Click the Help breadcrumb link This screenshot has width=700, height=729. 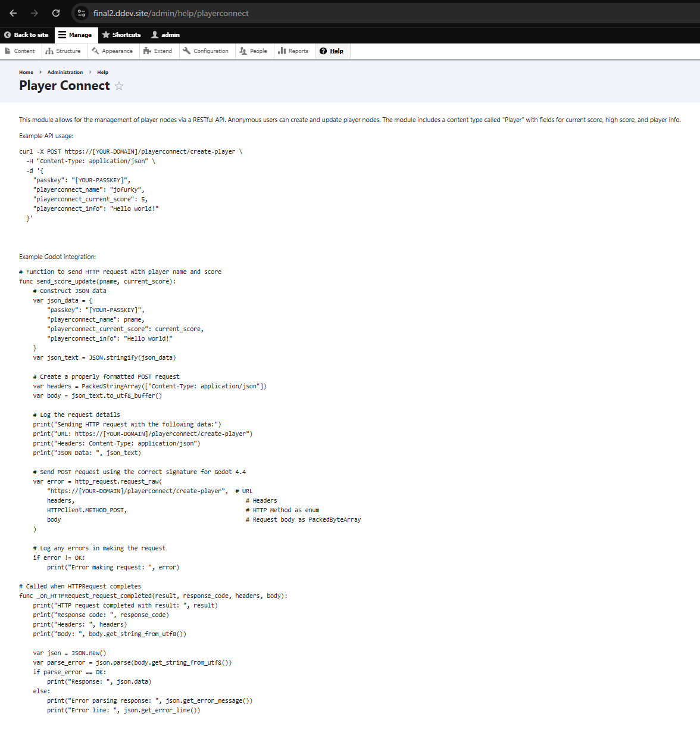coord(102,72)
